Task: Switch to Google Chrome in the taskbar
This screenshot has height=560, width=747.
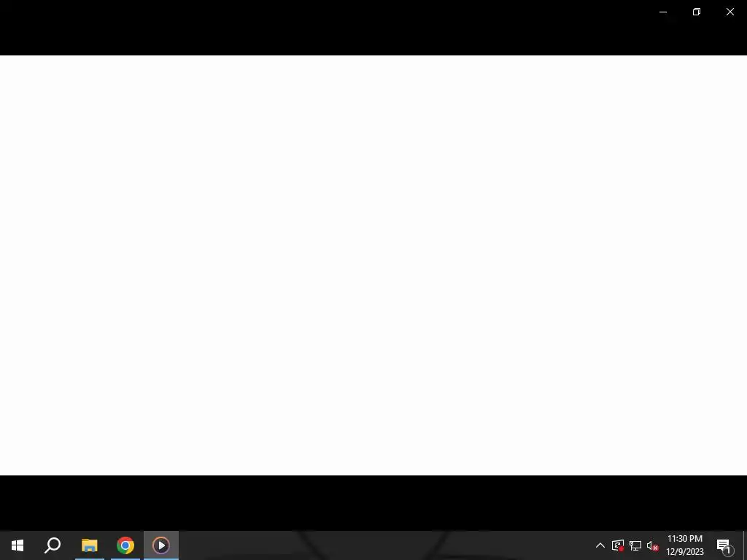Action: (x=125, y=545)
